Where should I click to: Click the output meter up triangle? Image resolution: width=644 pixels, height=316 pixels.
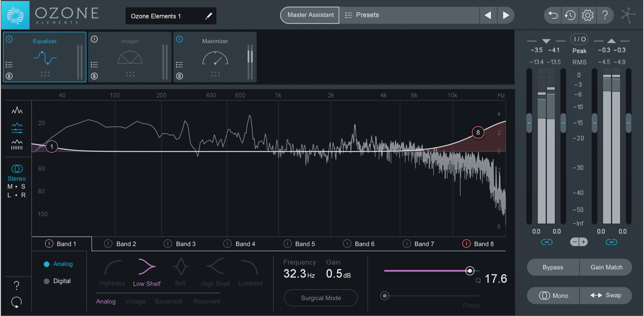611,41
